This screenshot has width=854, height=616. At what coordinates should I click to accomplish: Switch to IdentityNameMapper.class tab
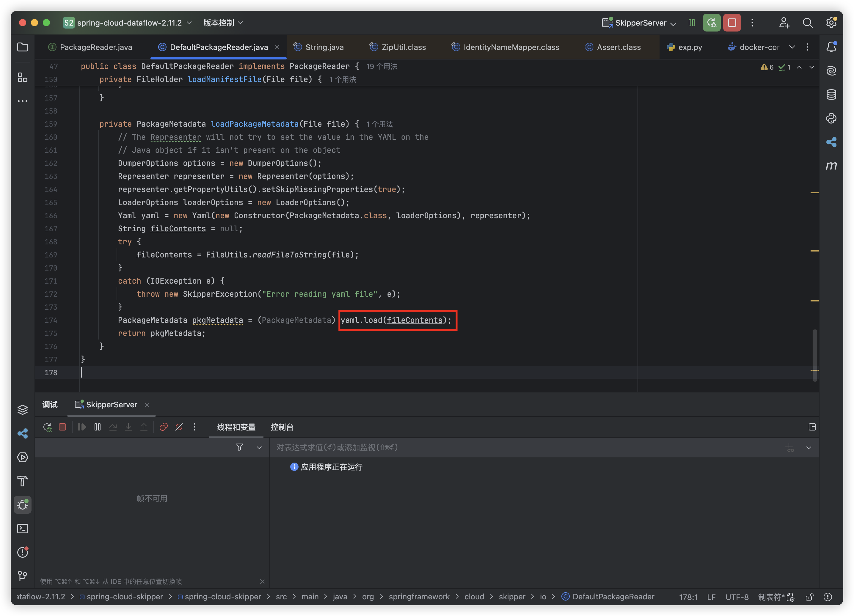505,47
